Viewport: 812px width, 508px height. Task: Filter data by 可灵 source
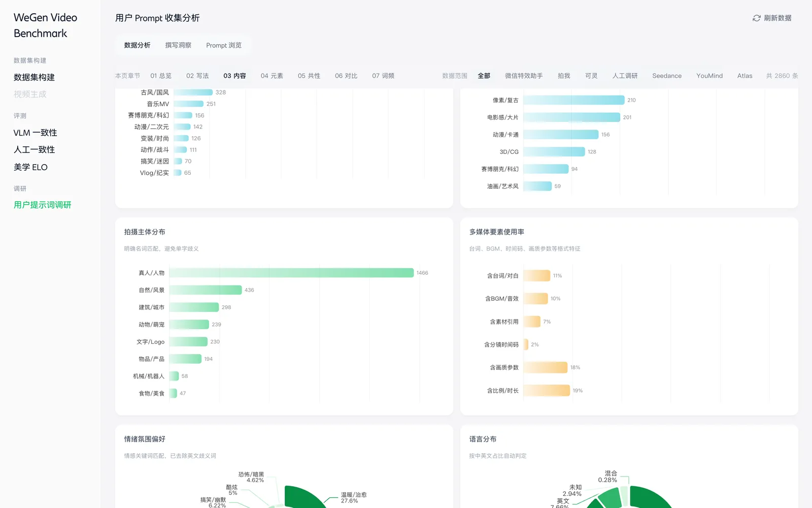[x=591, y=76]
